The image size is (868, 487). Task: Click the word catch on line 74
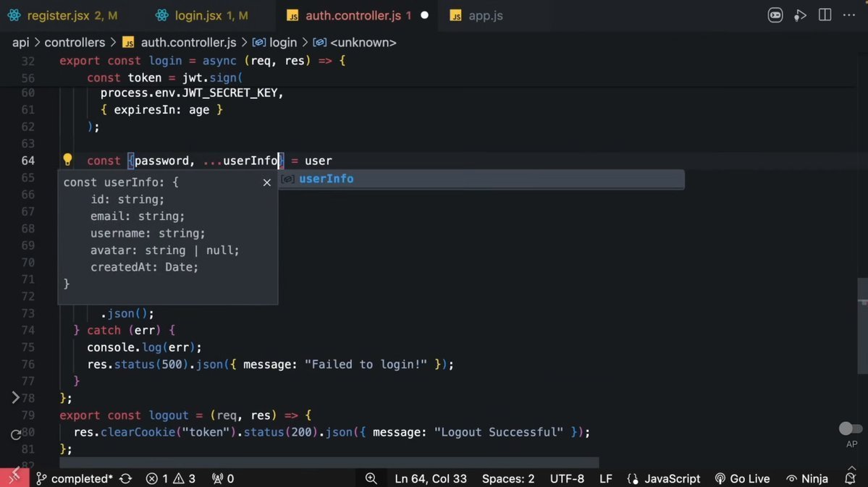104,331
